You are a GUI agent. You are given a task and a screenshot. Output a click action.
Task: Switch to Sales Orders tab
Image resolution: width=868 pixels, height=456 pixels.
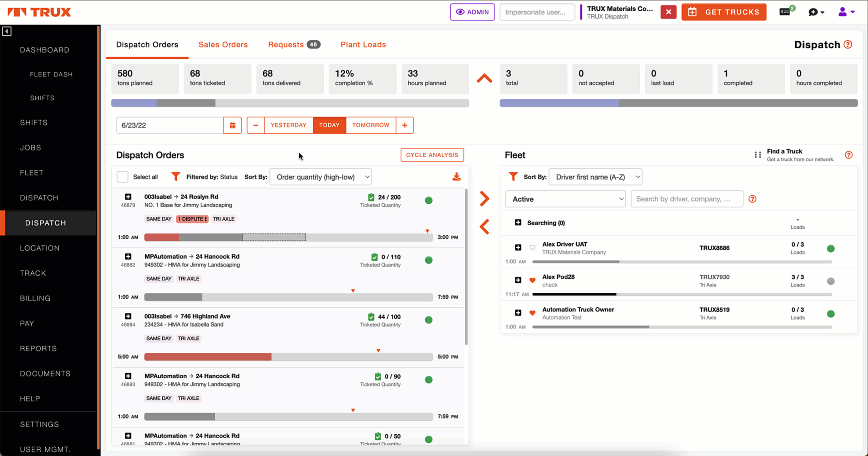pos(223,45)
